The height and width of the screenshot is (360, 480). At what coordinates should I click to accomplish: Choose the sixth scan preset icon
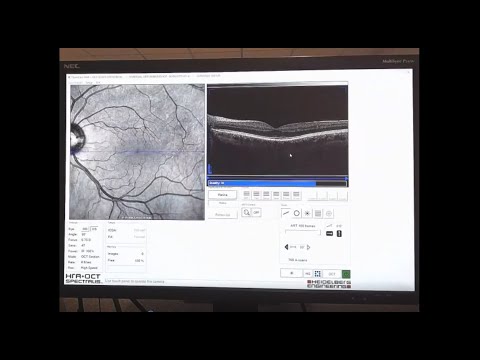(296, 195)
